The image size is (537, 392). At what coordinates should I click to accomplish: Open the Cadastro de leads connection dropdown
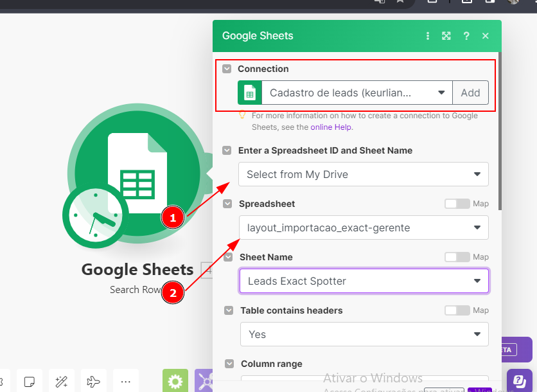pos(357,93)
